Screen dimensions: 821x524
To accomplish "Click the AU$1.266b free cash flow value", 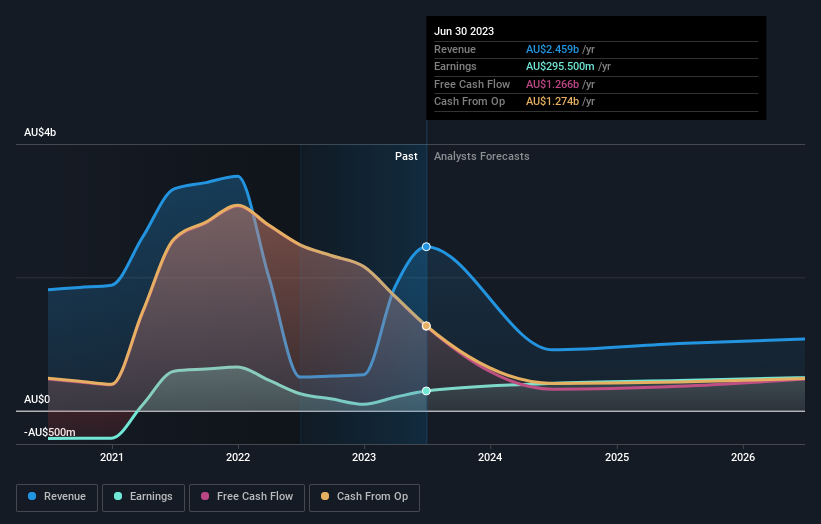I will pos(552,84).
